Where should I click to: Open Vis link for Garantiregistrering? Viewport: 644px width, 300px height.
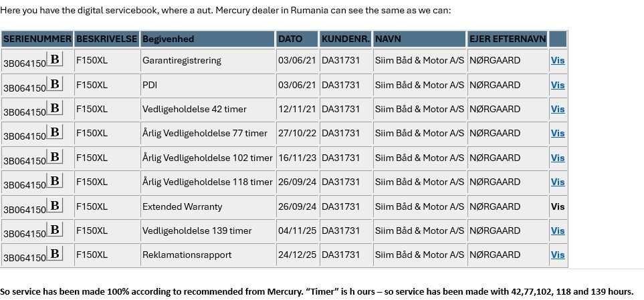tap(557, 60)
